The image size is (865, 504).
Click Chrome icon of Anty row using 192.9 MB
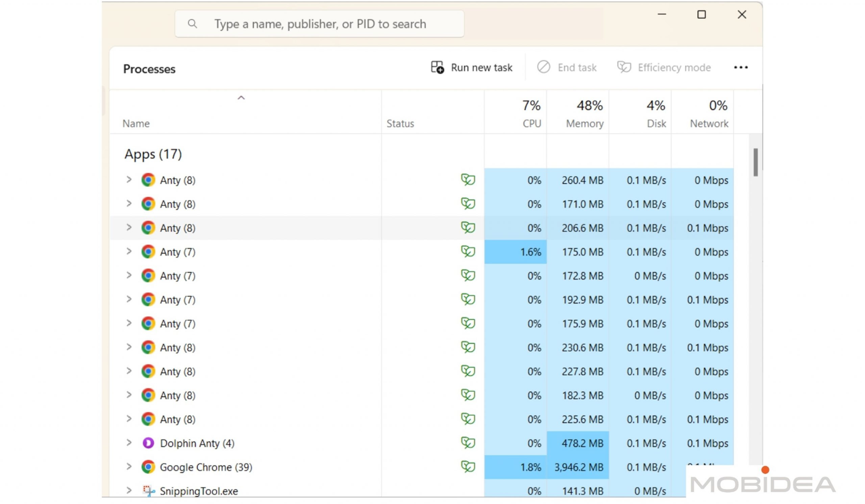[x=148, y=300]
